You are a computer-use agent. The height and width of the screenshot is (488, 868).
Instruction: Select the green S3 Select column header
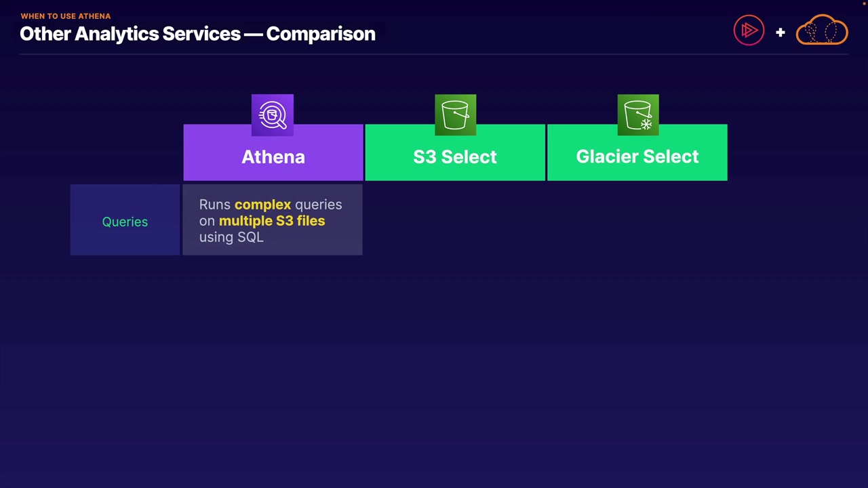click(455, 157)
